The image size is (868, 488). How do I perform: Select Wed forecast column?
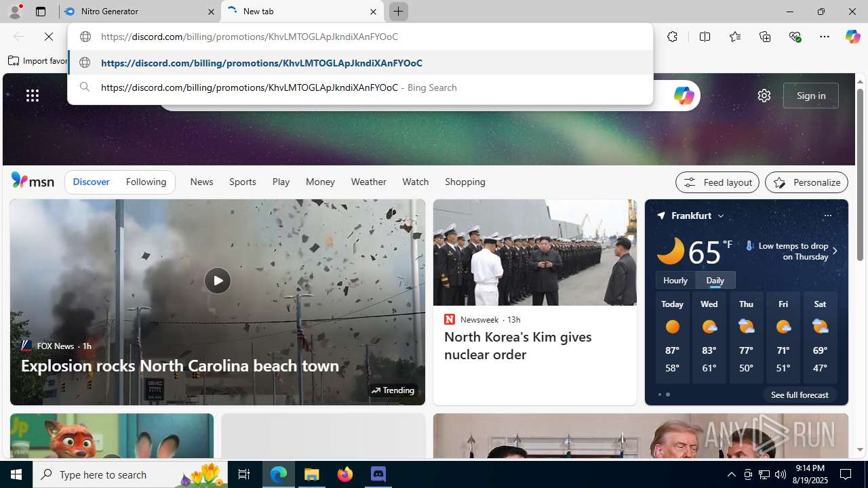[x=709, y=338]
